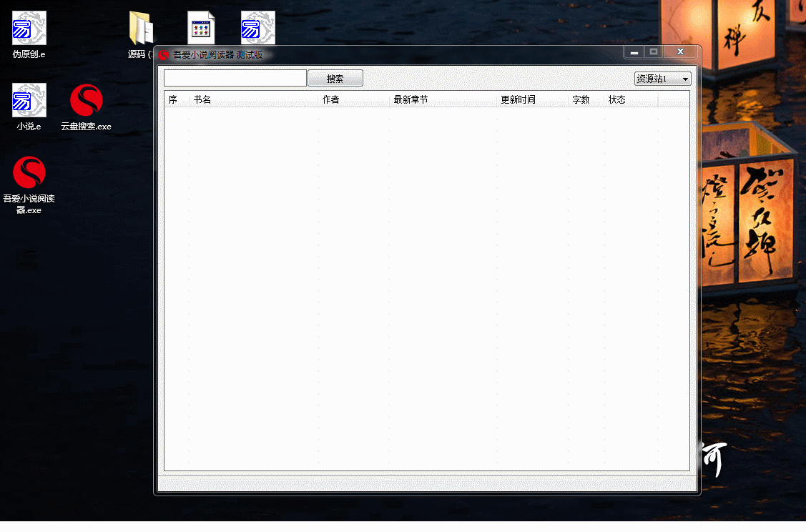806x532 pixels.
Task: Sort list by 作者 column header
Action: pyautogui.click(x=353, y=100)
